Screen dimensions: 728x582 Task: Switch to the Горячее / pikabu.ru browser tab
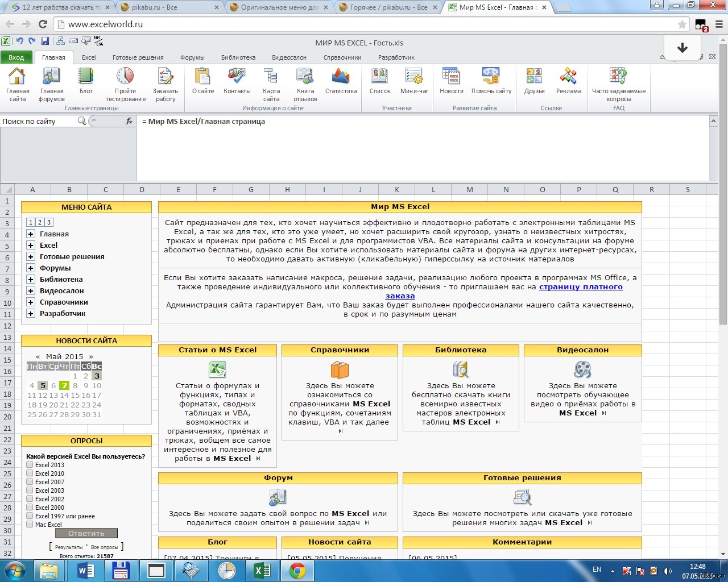pos(390,7)
